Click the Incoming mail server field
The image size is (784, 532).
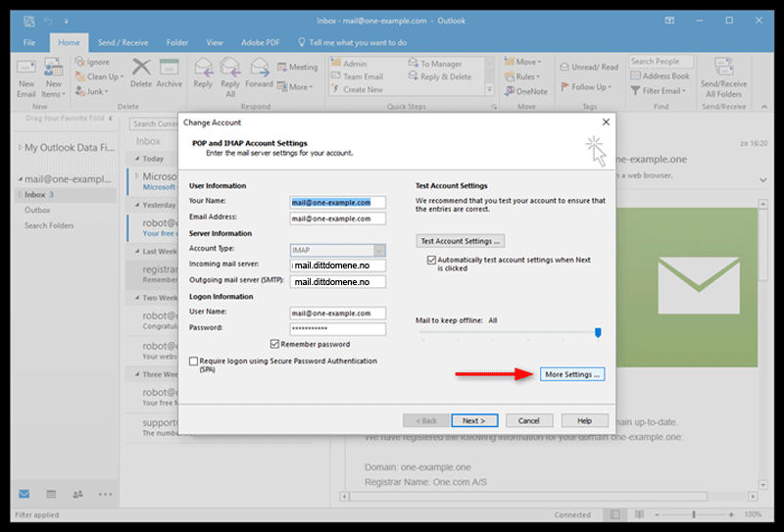tap(338, 266)
